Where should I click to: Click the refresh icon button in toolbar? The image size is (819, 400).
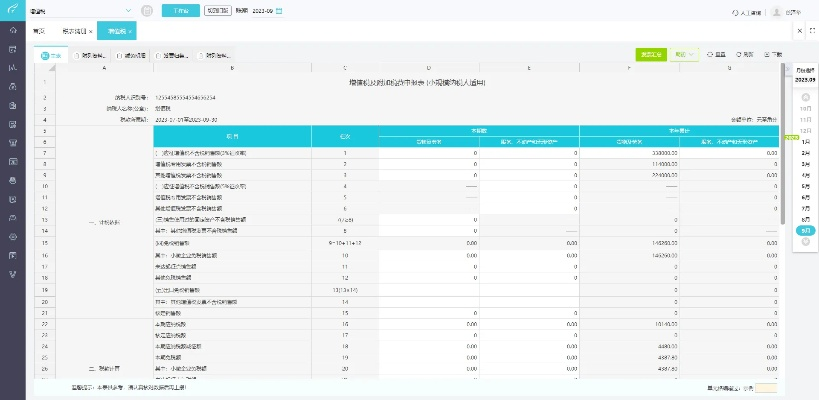[745, 54]
